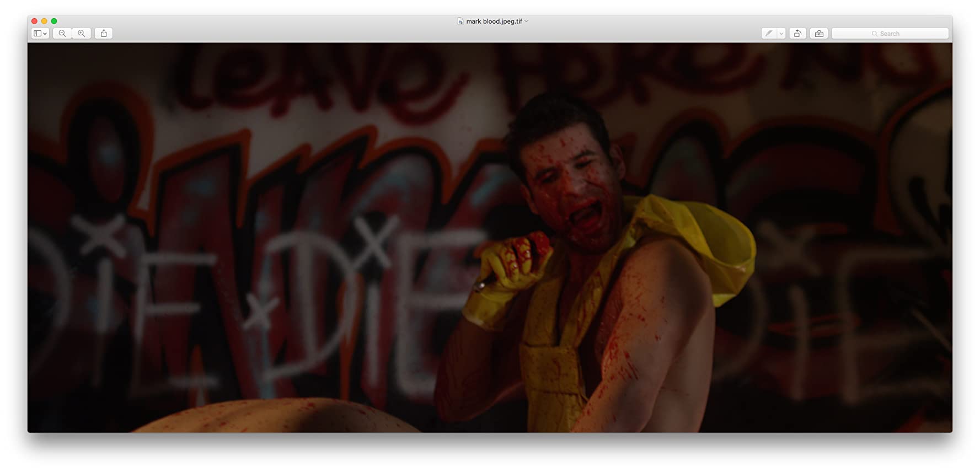980x472 pixels.
Task: Click the magnifying glass in Search field
Action: click(874, 34)
